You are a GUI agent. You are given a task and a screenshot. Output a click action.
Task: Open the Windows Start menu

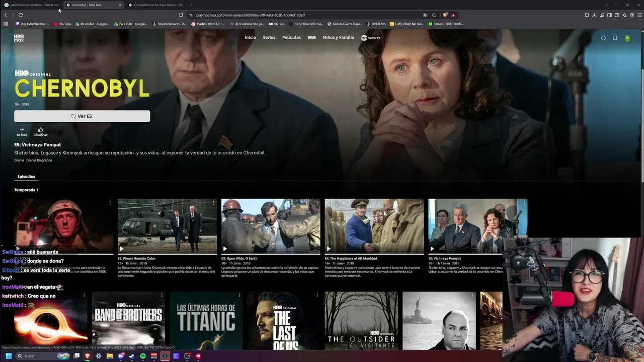point(9,356)
